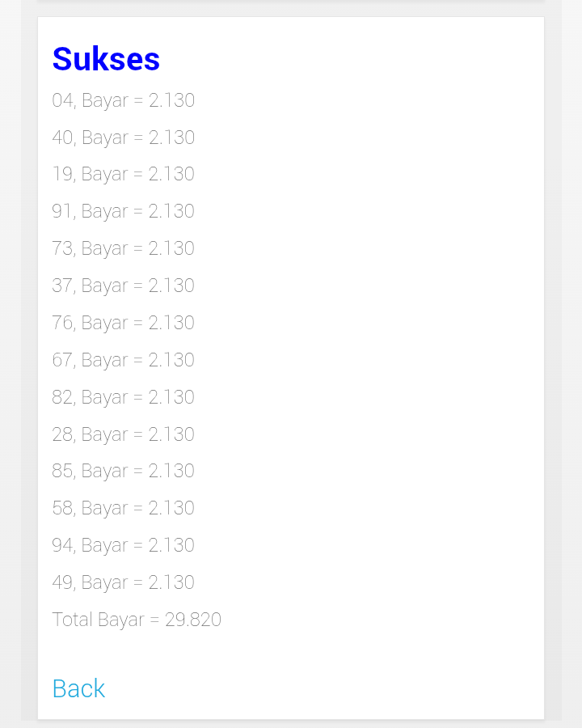Click the 2.130 amount beside 49
Screen dimensions: 582x728
tap(171, 582)
